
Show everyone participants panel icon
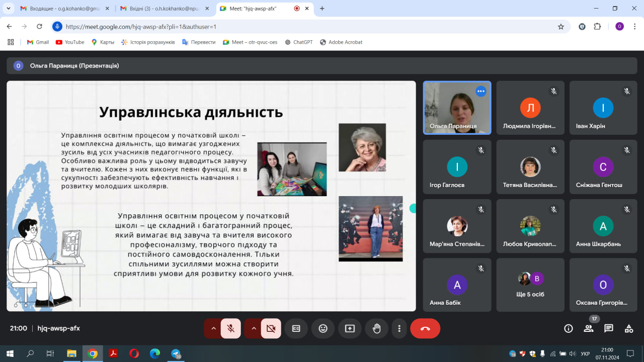(x=589, y=328)
